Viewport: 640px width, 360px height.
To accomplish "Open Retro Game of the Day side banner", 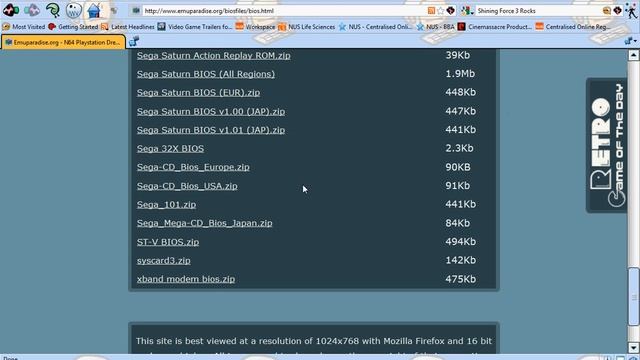I will 607,145.
